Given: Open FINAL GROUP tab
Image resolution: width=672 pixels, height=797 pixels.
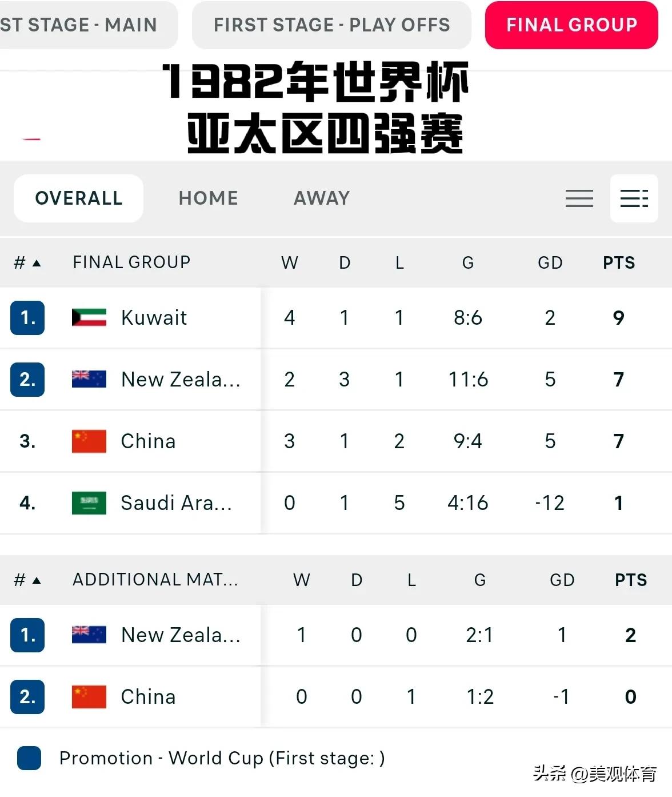Looking at the screenshot, I should (571, 25).
